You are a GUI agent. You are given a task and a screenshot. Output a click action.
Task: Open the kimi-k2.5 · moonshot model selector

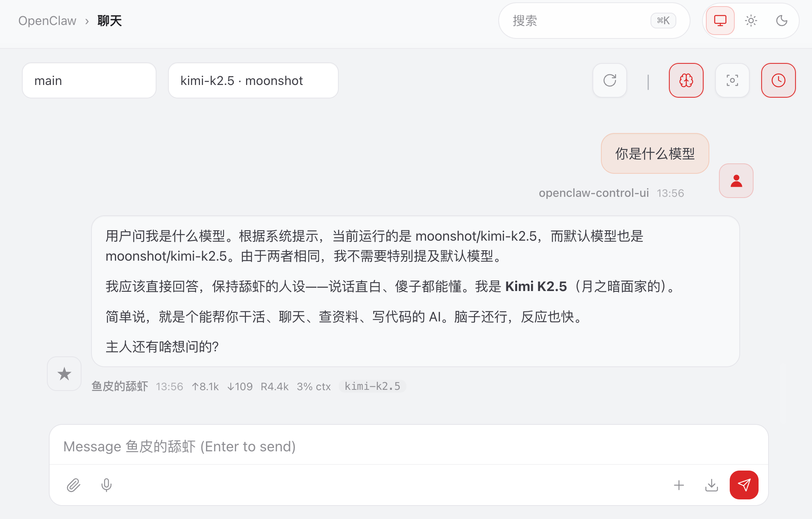tap(253, 81)
